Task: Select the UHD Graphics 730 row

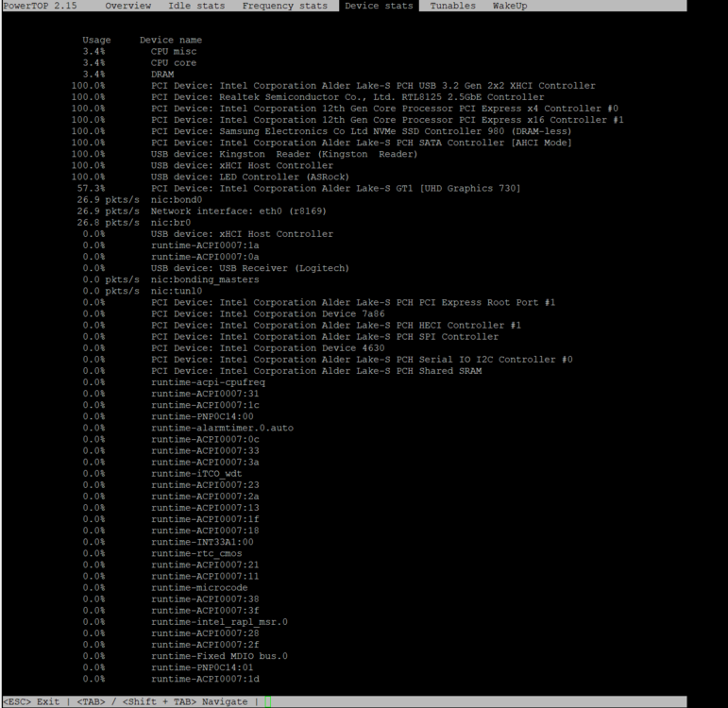Action: (298, 189)
